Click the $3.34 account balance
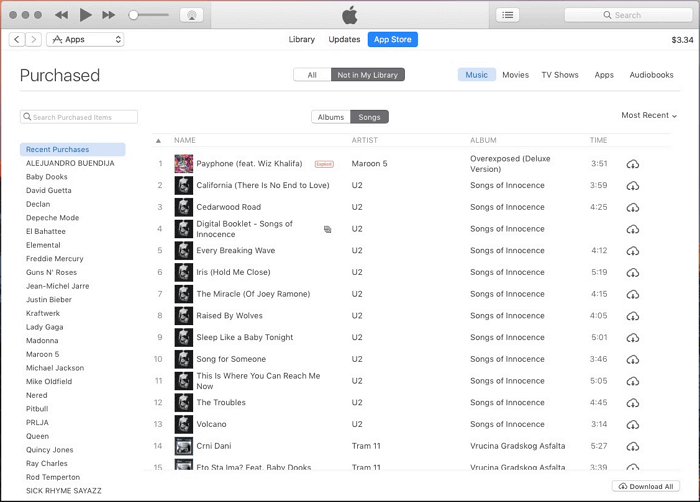Image resolution: width=700 pixels, height=502 pixels. tap(682, 40)
